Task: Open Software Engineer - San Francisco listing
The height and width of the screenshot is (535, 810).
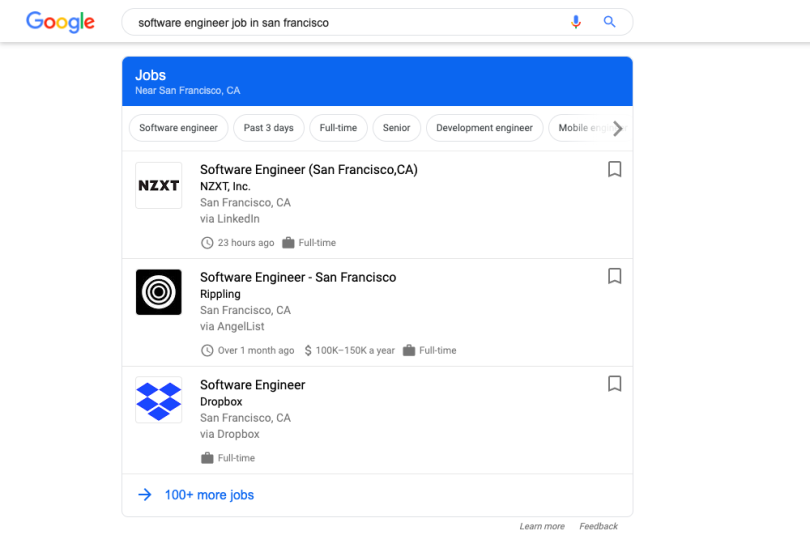Action: coord(298,277)
